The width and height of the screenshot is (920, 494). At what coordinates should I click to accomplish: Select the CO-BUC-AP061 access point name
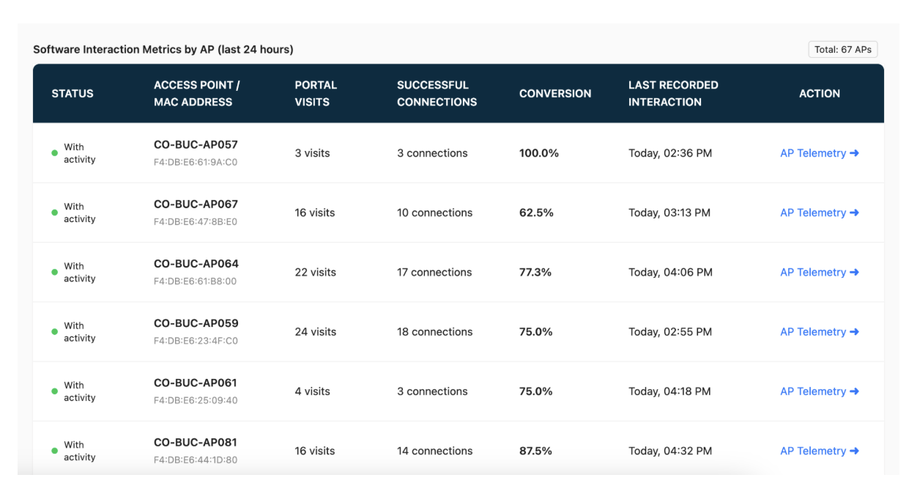click(x=195, y=383)
